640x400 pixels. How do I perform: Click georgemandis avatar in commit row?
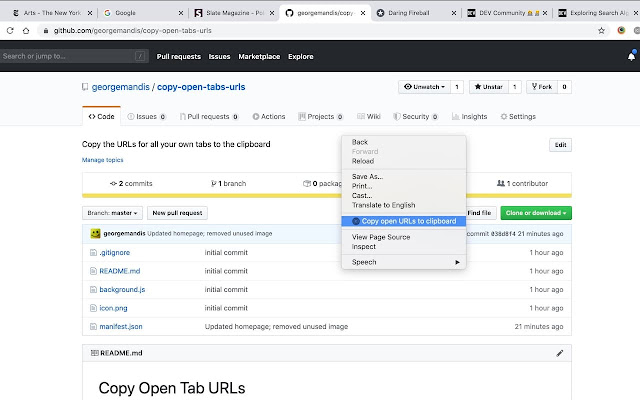click(x=96, y=233)
